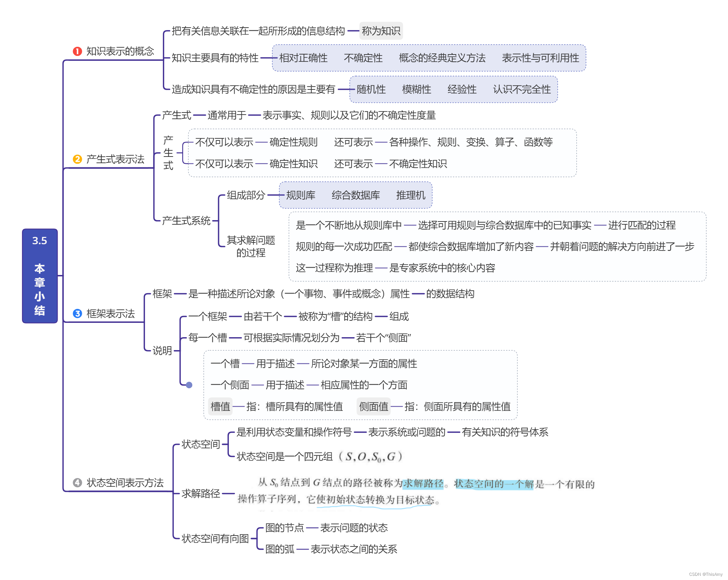
Task: Select the 知识表示的概念 topic
Action: 120,51
